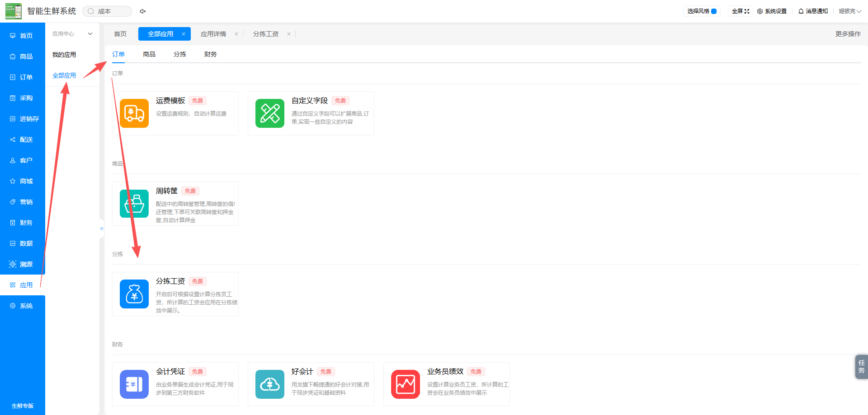Close the 分拣工资 page tab
868x415 pixels.
tap(289, 34)
